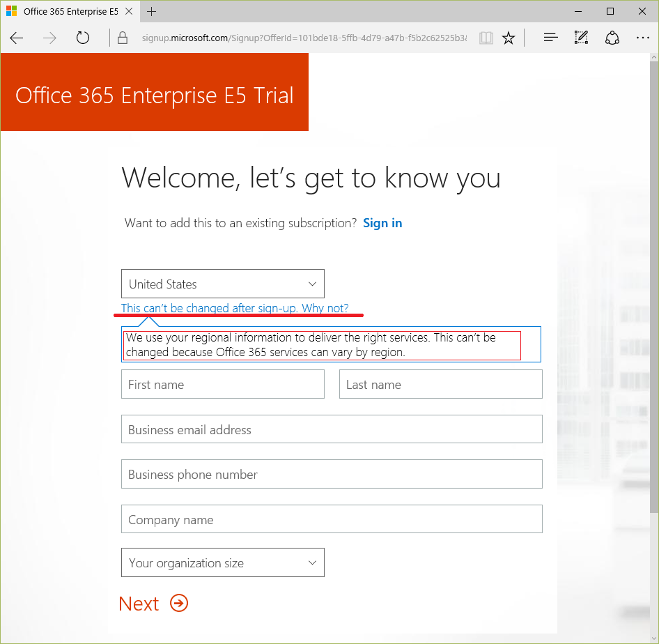Open a new tab with plus button
This screenshot has height=644, width=659.
click(151, 11)
